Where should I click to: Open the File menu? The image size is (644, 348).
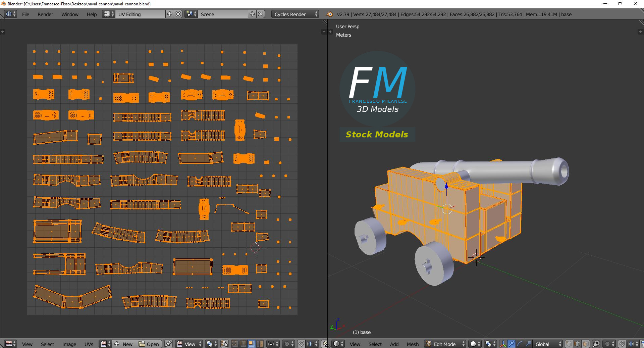pyautogui.click(x=26, y=14)
